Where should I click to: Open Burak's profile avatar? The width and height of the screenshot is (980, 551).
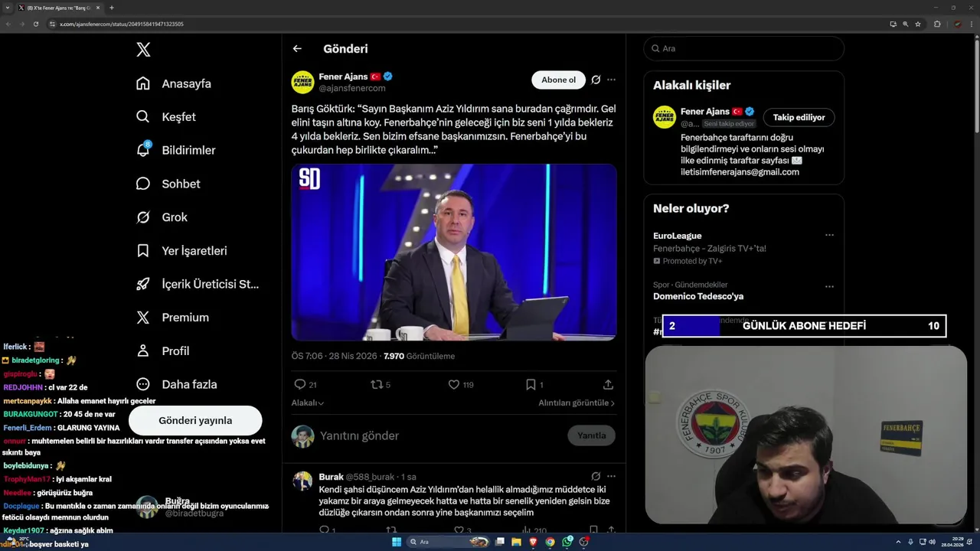(302, 481)
